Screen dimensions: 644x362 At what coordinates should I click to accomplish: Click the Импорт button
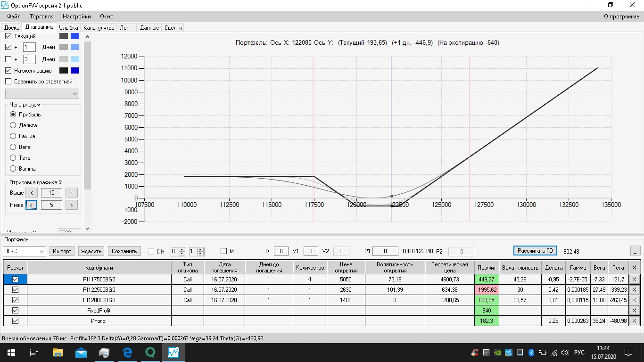point(62,251)
